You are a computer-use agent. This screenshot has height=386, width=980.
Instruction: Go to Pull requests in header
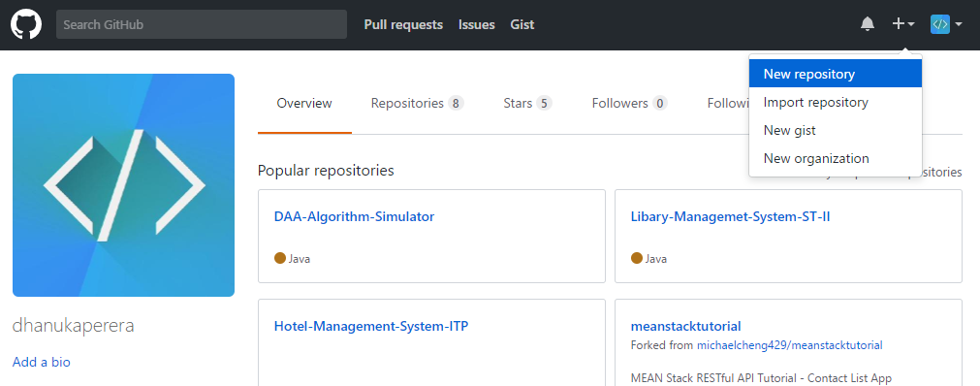point(403,24)
